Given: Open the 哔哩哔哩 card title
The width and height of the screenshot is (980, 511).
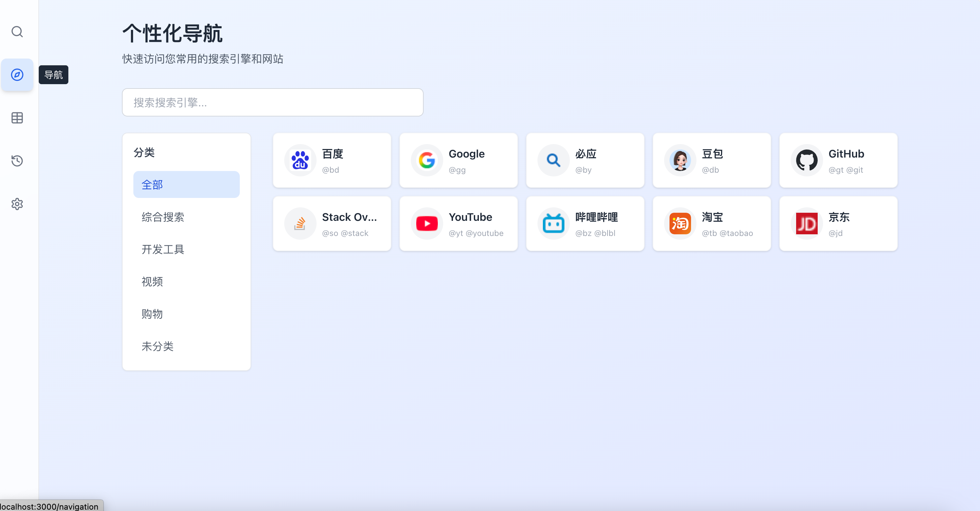Looking at the screenshot, I should tap(596, 217).
